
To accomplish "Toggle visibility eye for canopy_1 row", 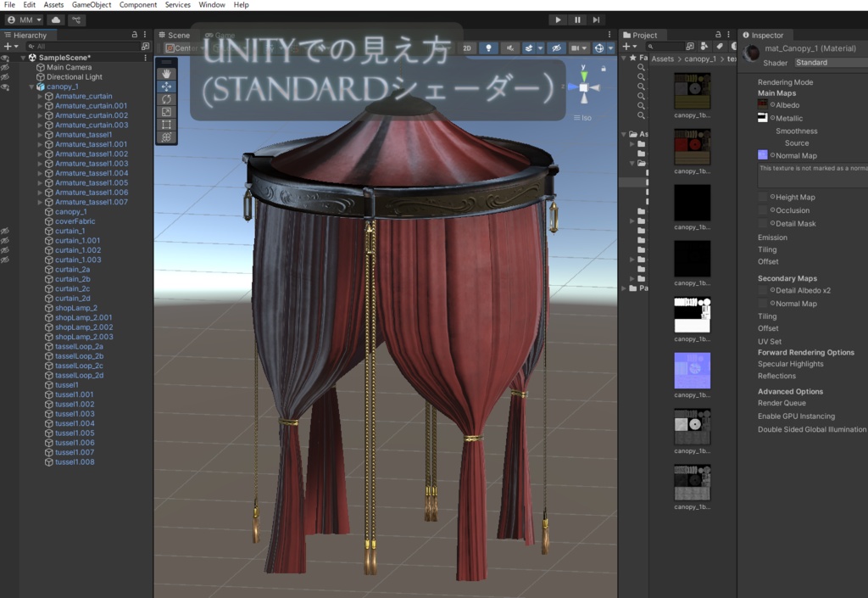I will tap(5, 87).
